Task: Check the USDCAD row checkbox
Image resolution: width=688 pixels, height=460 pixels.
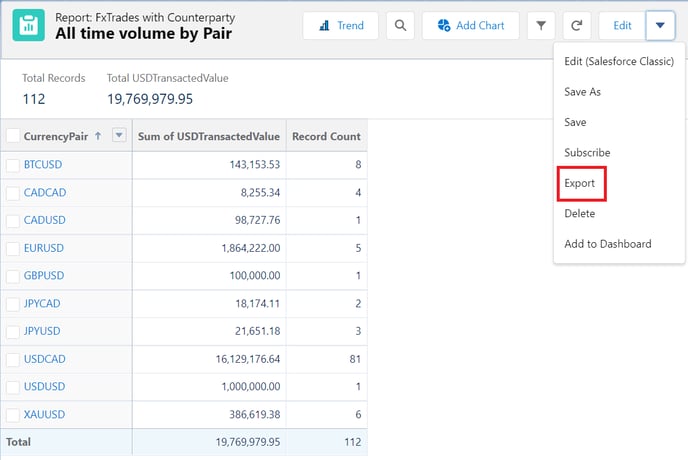Action: [13, 358]
